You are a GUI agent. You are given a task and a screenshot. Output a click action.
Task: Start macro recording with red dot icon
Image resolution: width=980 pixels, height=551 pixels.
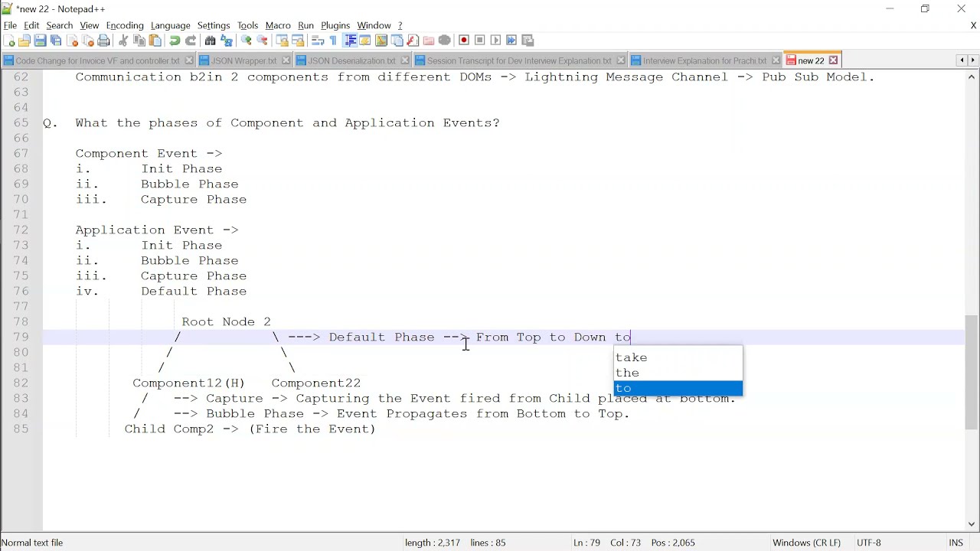point(464,41)
